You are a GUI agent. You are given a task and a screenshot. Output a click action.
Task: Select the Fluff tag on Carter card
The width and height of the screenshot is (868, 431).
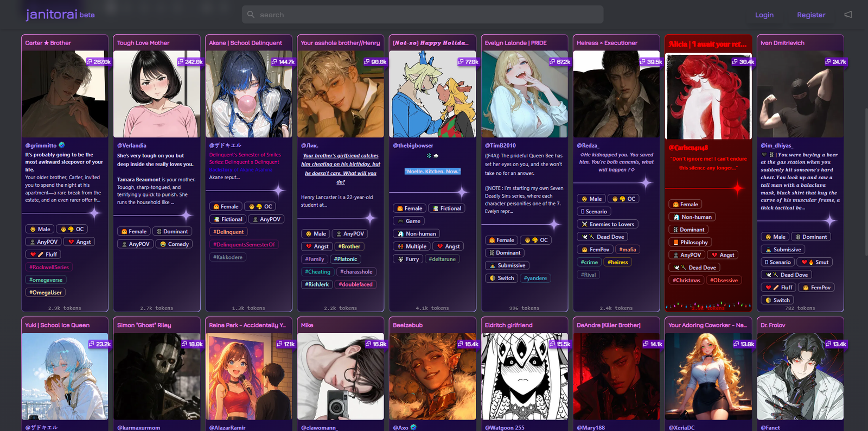(x=43, y=254)
